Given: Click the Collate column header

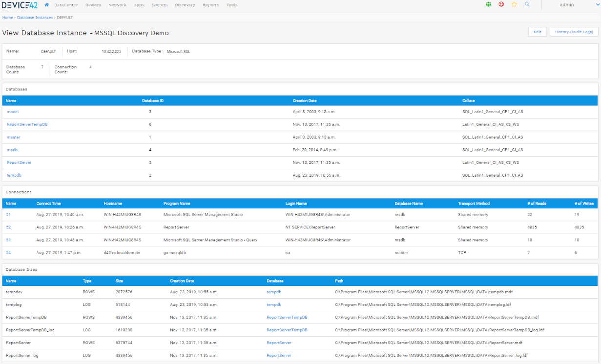Looking at the screenshot, I should (x=468, y=101).
